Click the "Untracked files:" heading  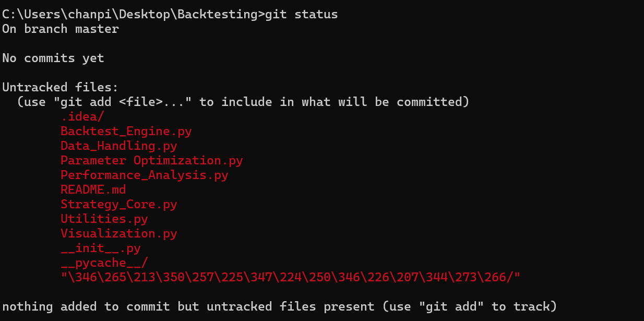60,87
